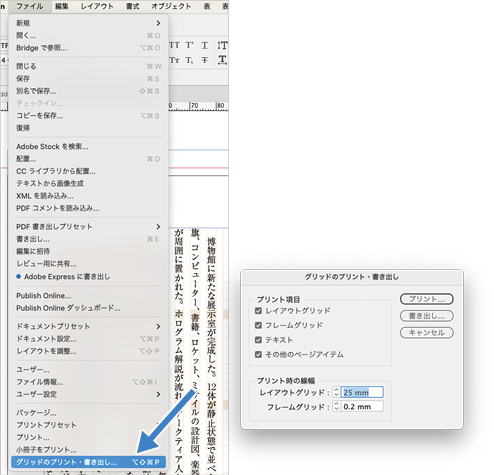Click the Superscript T icon
The image size is (494, 475).
(x=190, y=45)
